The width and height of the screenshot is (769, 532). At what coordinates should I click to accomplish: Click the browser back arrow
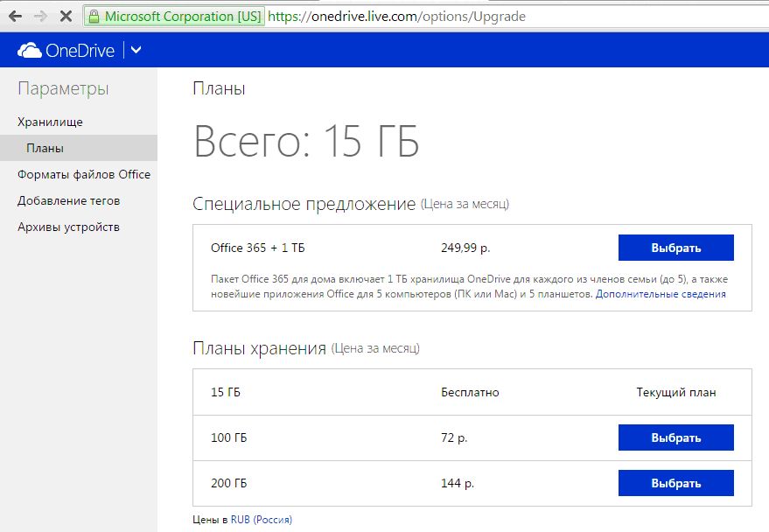(x=15, y=16)
